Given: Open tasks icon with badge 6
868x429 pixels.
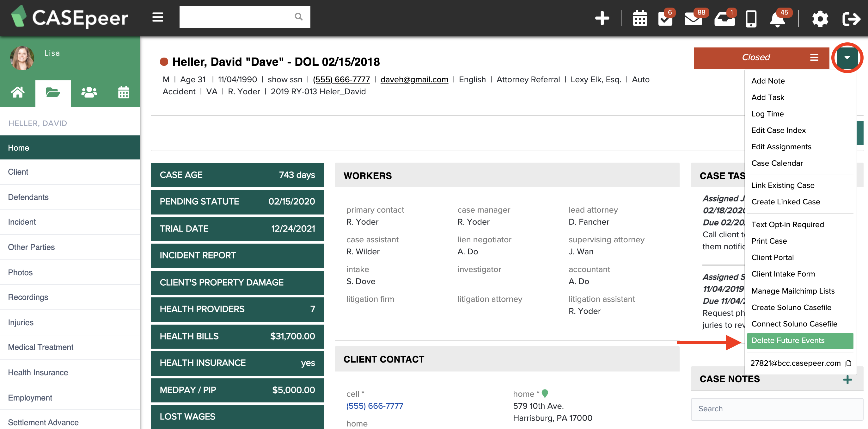Looking at the screenshot, I should pos(666,18).
